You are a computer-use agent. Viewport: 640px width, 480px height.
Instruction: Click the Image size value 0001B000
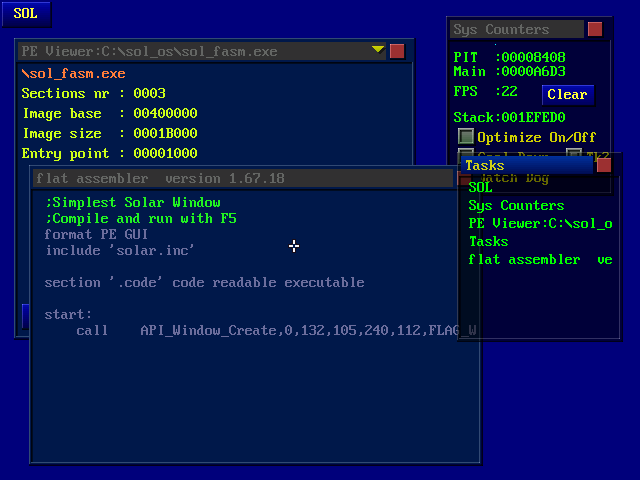point(165,133)
